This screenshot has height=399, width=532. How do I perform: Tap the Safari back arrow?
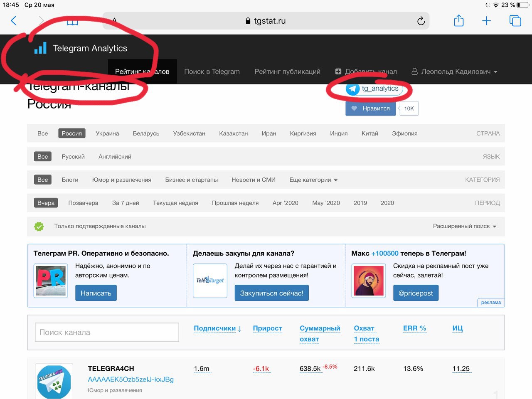(14, 21)
